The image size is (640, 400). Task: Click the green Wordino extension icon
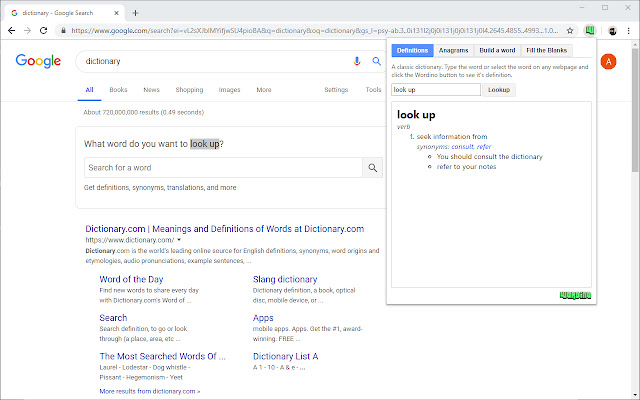click(590, 30)
